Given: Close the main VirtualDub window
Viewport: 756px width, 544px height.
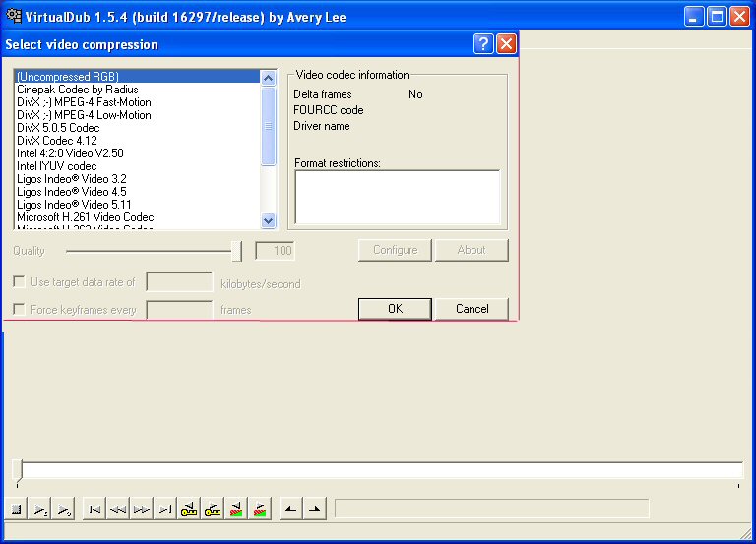Looking at the screenshot, I should coord(739,17).
